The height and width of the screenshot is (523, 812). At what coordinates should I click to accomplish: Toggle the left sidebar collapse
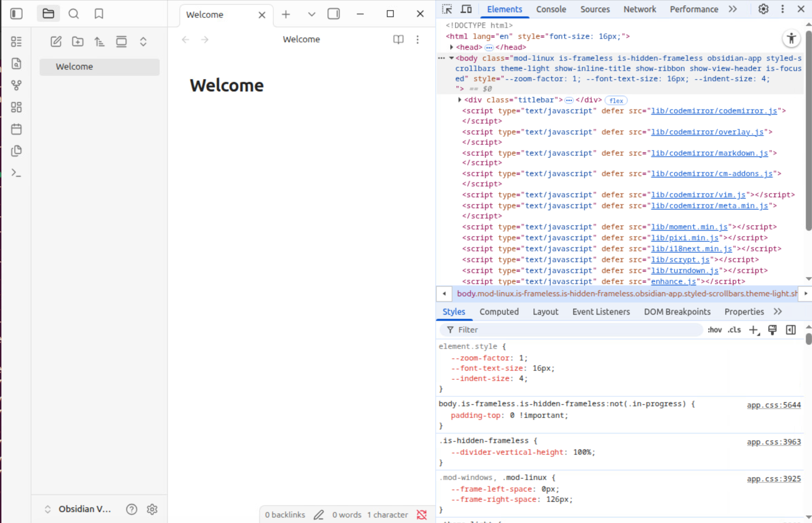pyautogui.click(x=16, y=14)
